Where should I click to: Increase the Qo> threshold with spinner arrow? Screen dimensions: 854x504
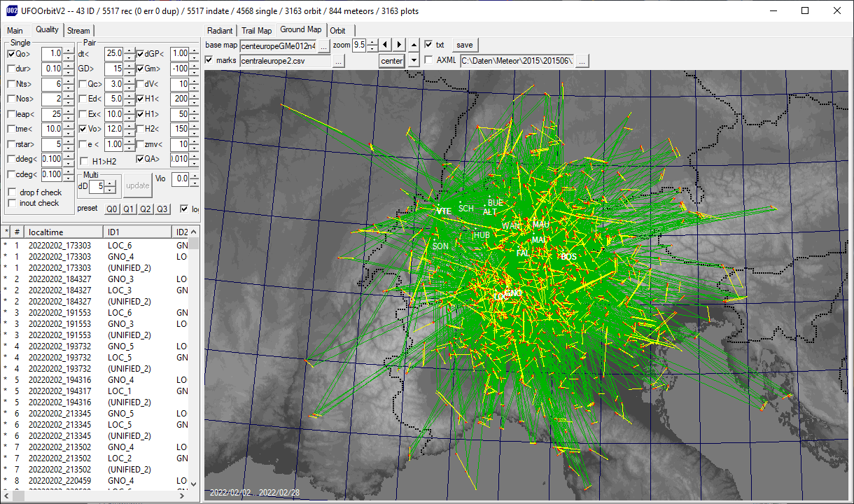[x=68, y=50]
